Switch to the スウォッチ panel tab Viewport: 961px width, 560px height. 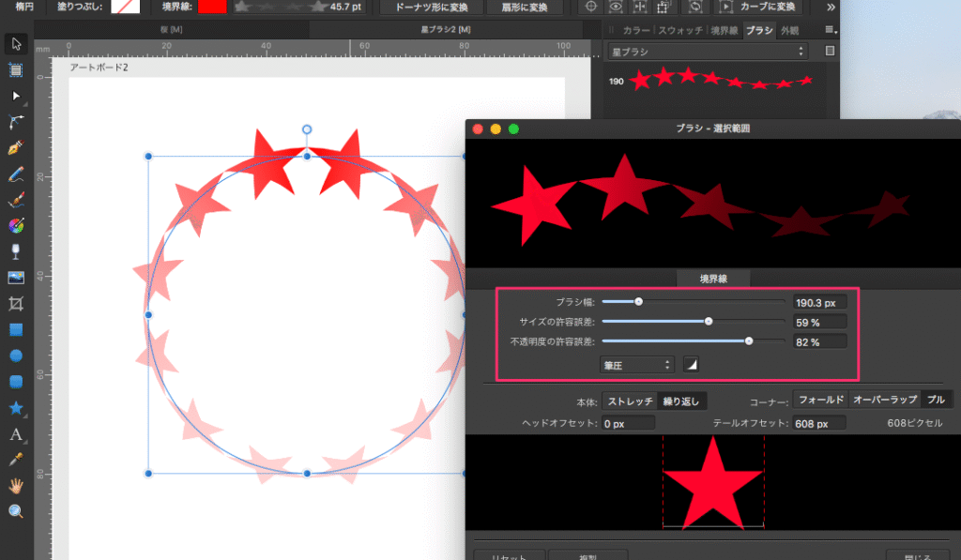click(679, 31)
